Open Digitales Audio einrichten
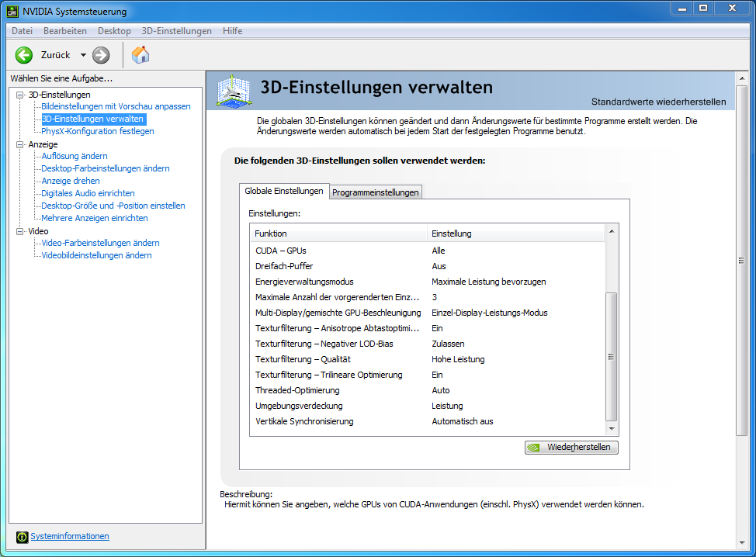 pos(88,193)
